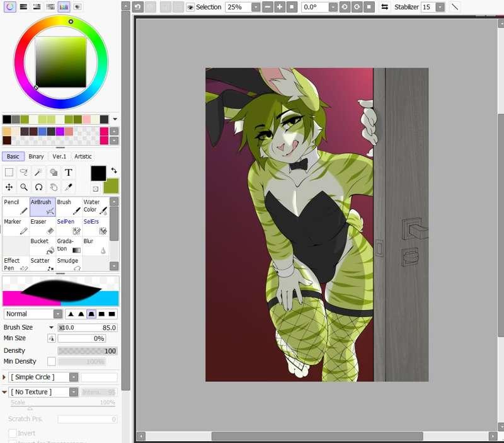The image size is (504, 443).
Task: Choose the AirBrush tool
Action: click(42, 207)
